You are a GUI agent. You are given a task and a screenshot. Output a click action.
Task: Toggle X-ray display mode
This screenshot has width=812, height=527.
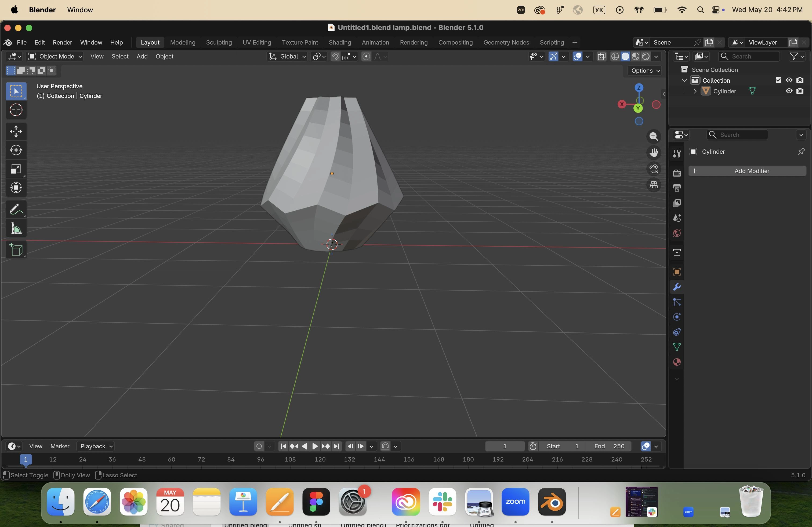(601, 57)
